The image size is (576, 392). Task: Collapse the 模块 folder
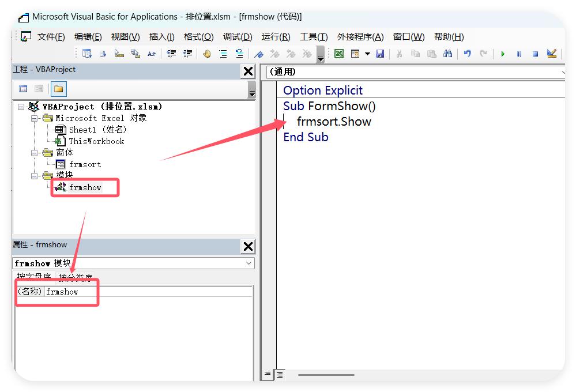click(34, 176)
